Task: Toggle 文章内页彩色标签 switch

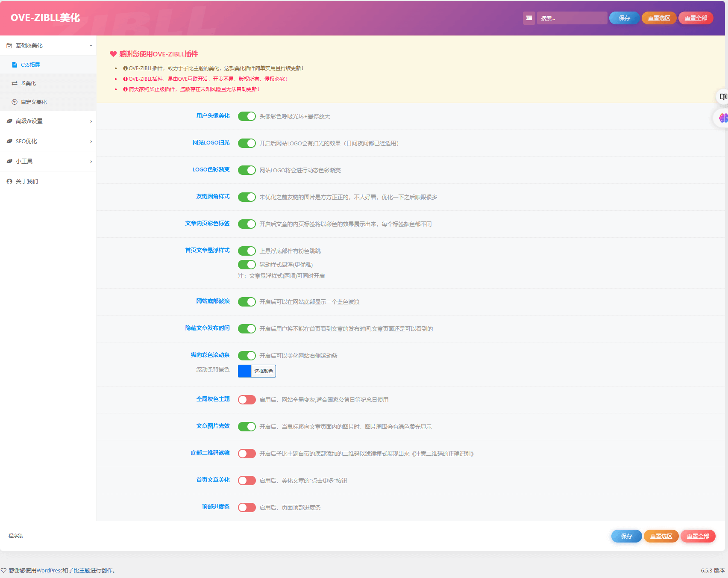Action: click(247, 224)
